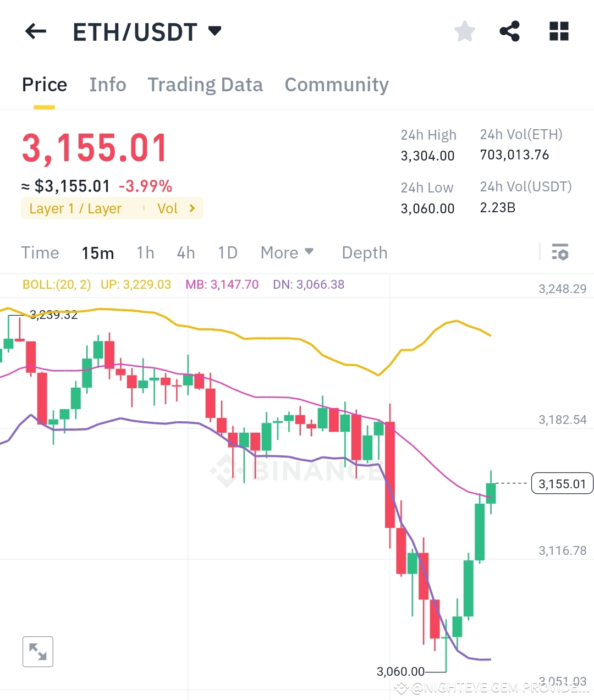The image size is (594, 700).
Task: Enable the 4h candle timeframe
Action: (x=185, y=252)
